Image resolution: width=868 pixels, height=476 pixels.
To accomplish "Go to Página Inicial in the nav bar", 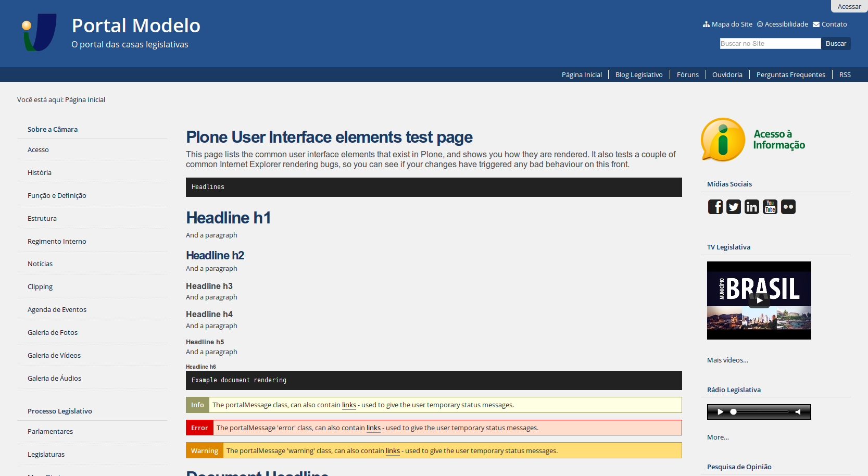I will click(x=582, y=74).
